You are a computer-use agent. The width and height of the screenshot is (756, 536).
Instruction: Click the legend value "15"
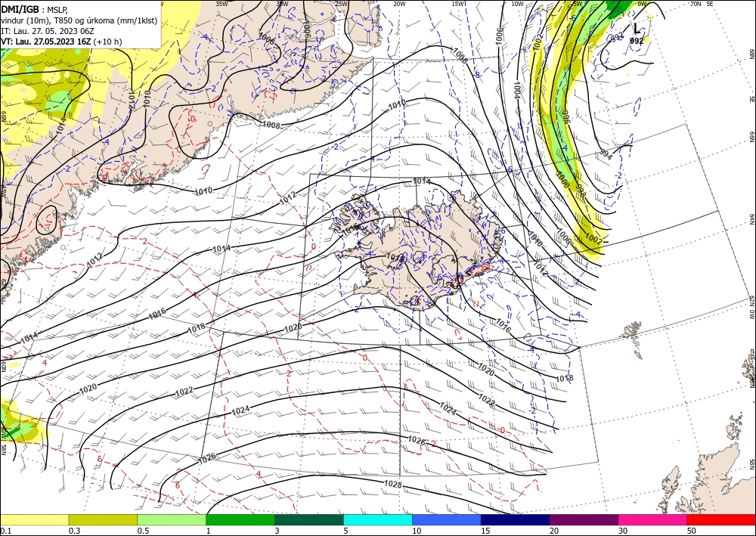tap(485, 531)
